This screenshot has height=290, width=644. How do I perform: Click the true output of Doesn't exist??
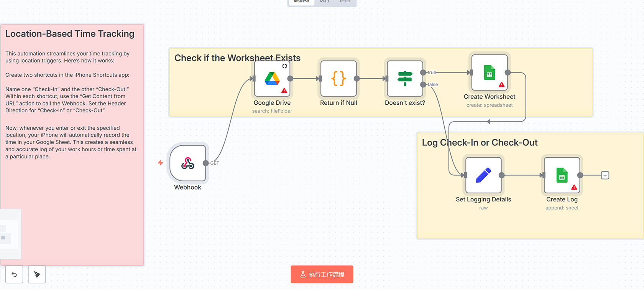tap(423, 72)
